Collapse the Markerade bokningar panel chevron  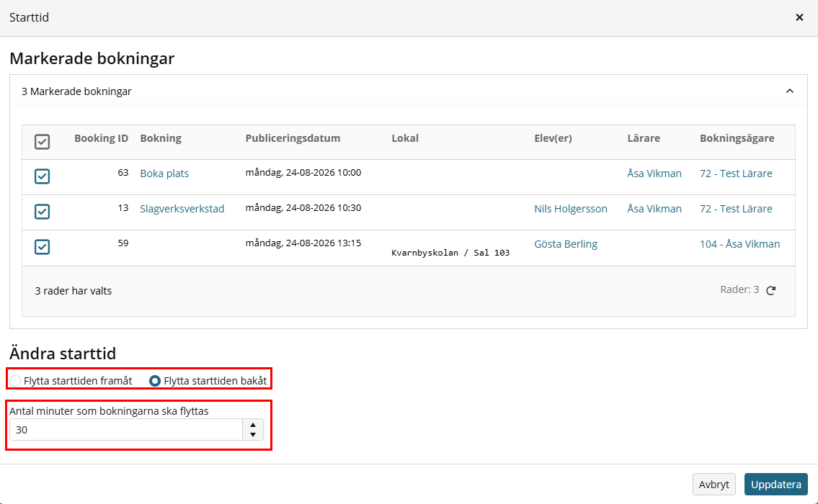[x=790, y=91]
